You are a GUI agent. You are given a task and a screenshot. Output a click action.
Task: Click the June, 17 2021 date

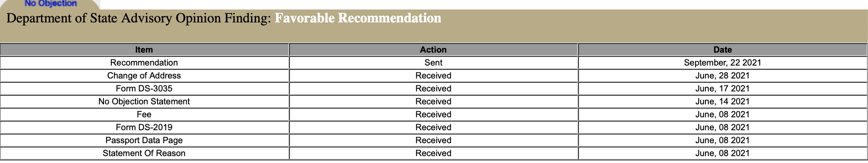pos(723,88)
